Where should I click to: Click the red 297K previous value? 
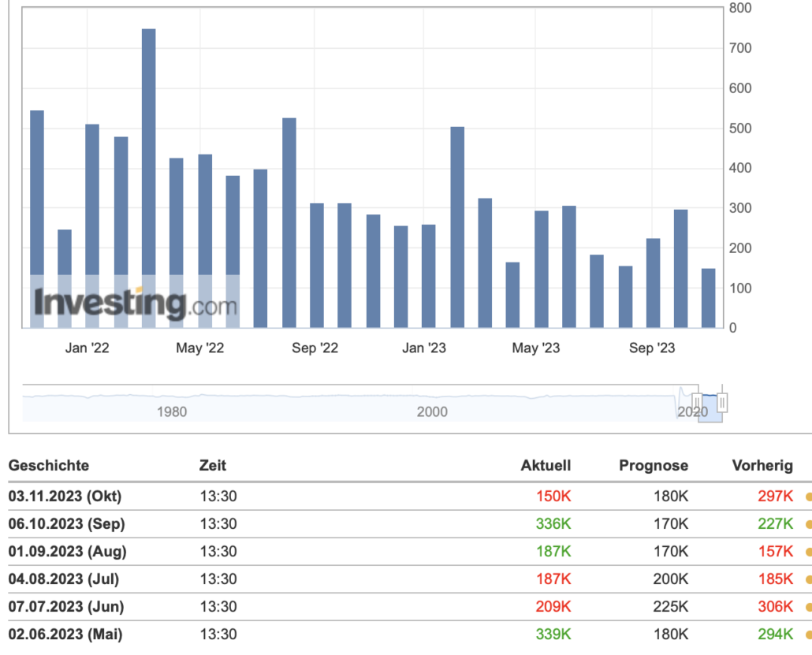point(775,496)
